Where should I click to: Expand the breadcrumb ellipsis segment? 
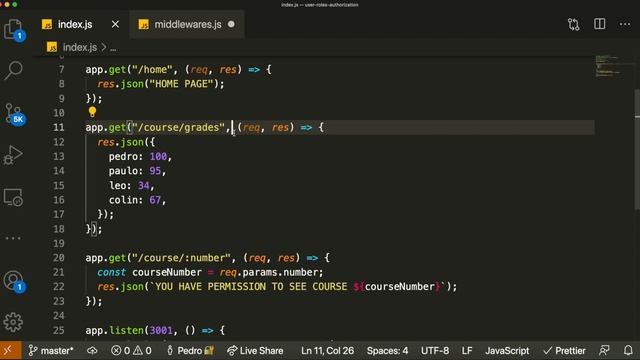(x=113, y=48)
